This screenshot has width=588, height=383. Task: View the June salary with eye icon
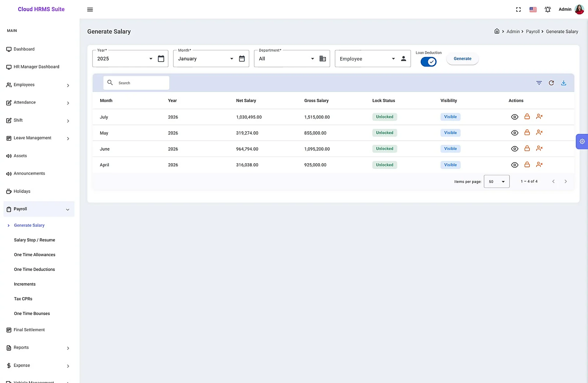(x=514, y=149)
